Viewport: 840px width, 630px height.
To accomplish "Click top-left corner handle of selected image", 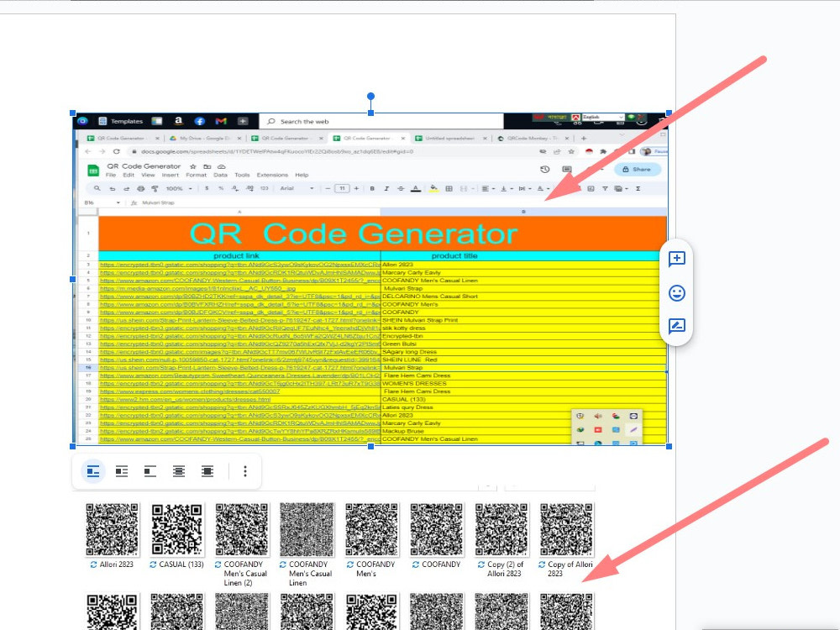I will pos(73,113).
